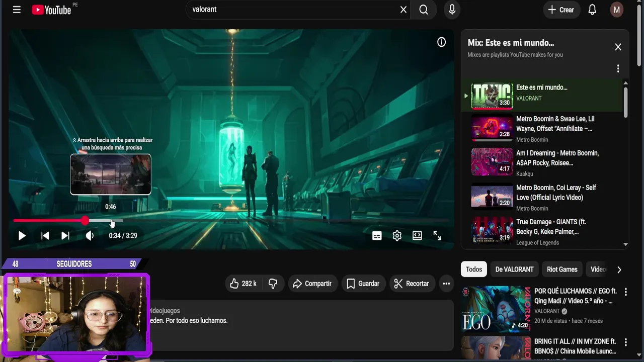Screen dimensions: 644x362
Task: Select the 'Todos' filter chip
Action: pyautogui.click(x=473, y=269)
